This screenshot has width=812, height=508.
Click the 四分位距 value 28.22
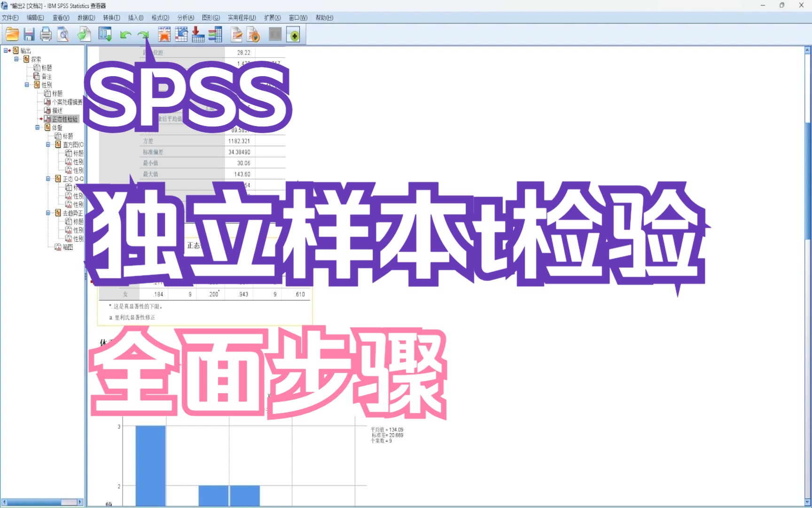[243, 53]
